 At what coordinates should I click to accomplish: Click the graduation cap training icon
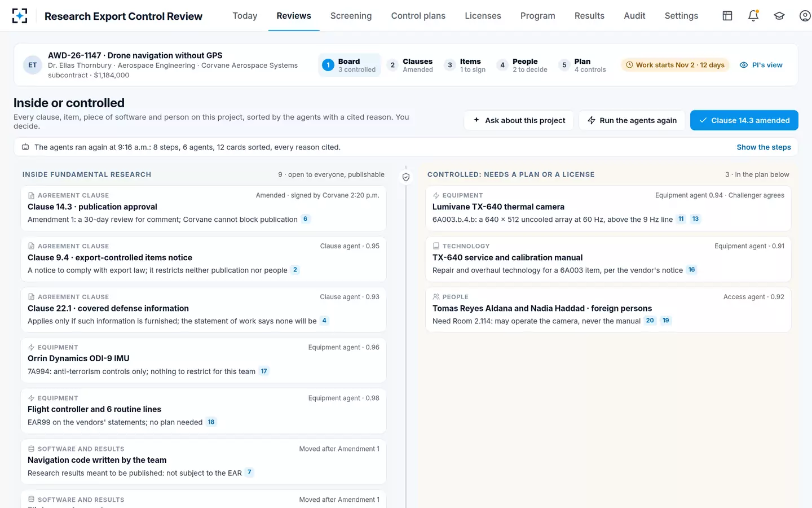tap(779, 16)
